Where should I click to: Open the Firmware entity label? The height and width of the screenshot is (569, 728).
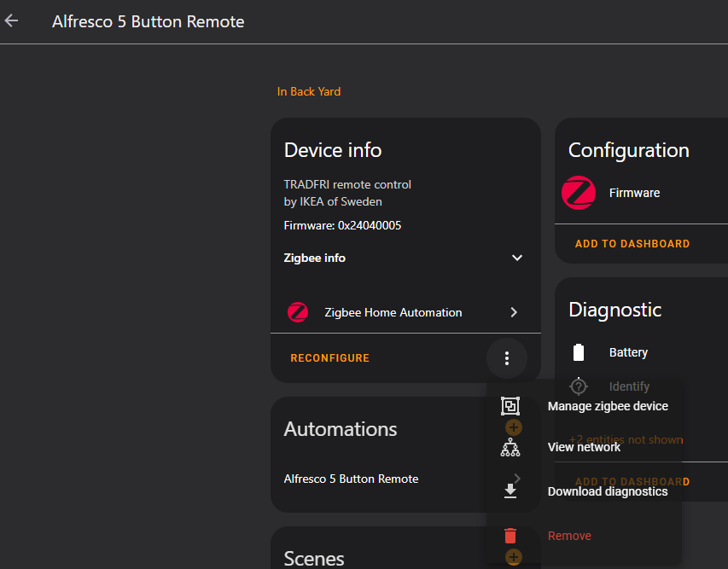pyautogui.click(x=634, y=193)
